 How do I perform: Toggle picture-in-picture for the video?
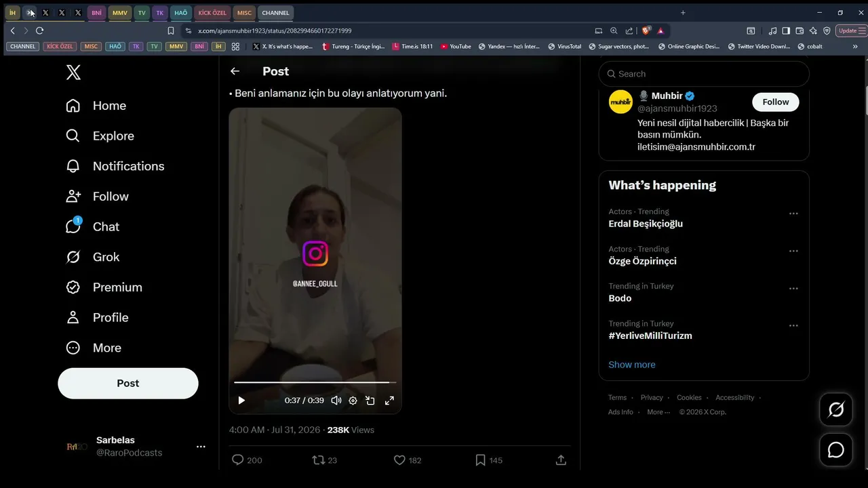click(x=370, y=401)
